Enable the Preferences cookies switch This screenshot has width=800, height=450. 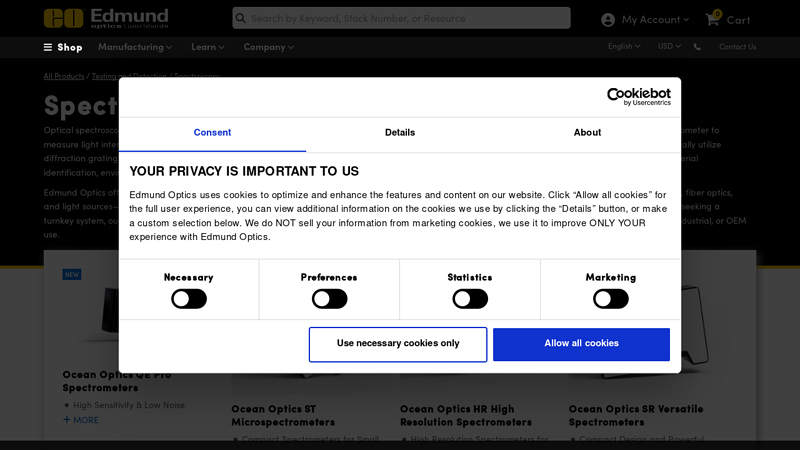tap(330, 299)
